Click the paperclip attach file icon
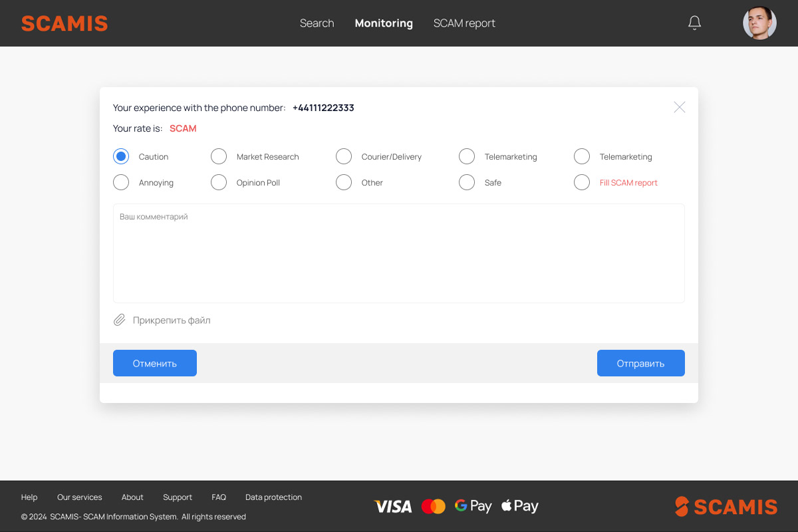Viewport: 798px width, 532px height. click(120, 320)
